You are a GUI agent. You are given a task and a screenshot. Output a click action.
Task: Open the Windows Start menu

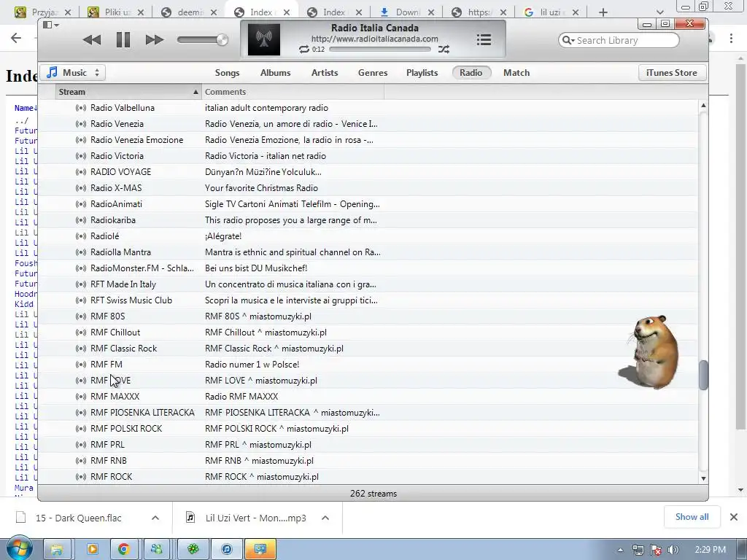click(20, 548)
